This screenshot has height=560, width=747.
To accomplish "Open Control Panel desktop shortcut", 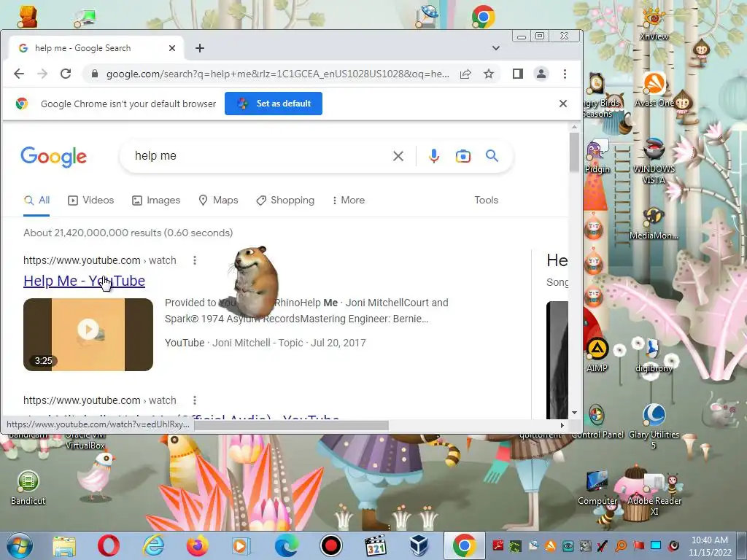I will 597,421.
